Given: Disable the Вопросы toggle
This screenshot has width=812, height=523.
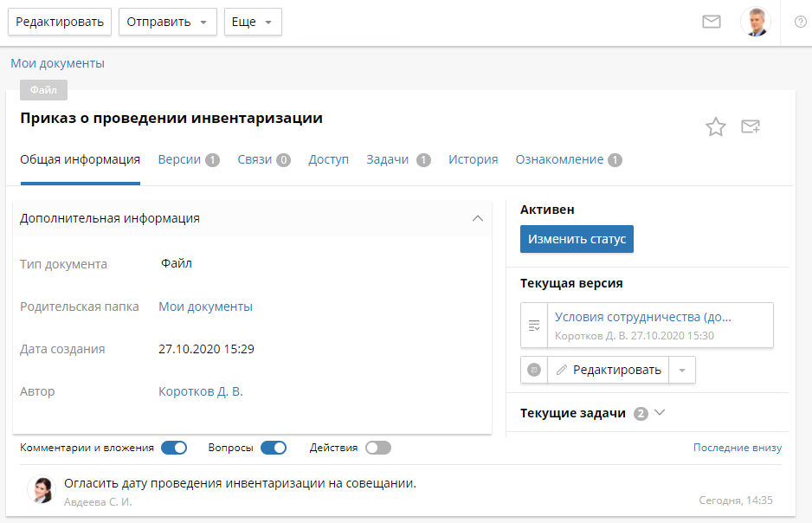Looking at the screenshot, I should pos(274,448).
